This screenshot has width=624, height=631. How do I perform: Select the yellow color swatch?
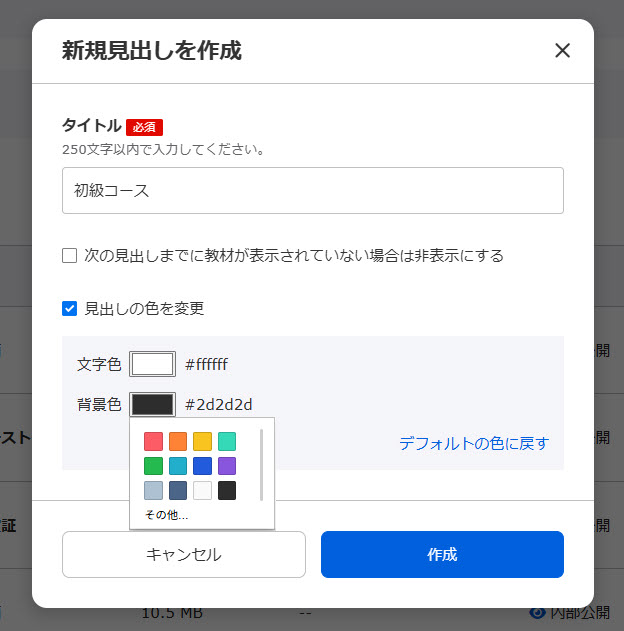[202, 441]
